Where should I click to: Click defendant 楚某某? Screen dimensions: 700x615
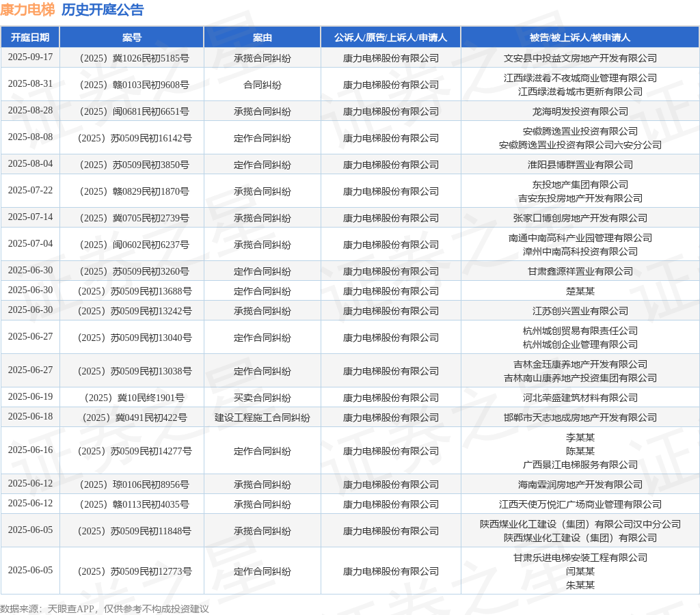coord(580,291)
